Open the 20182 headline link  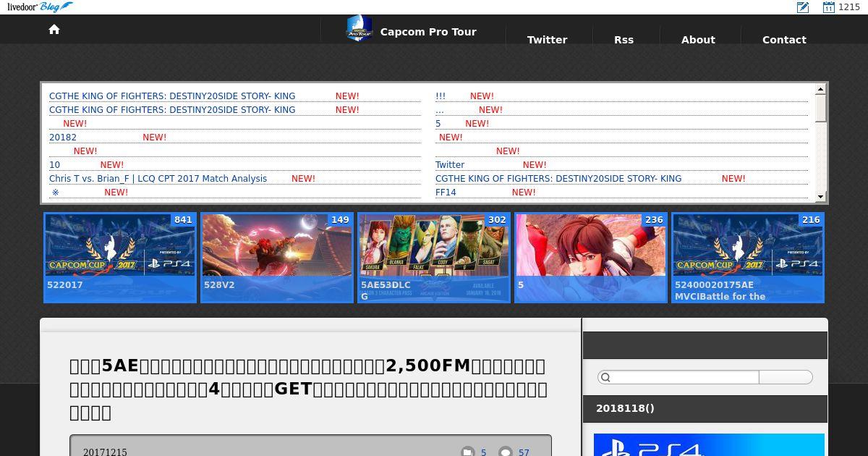point(63,137)
